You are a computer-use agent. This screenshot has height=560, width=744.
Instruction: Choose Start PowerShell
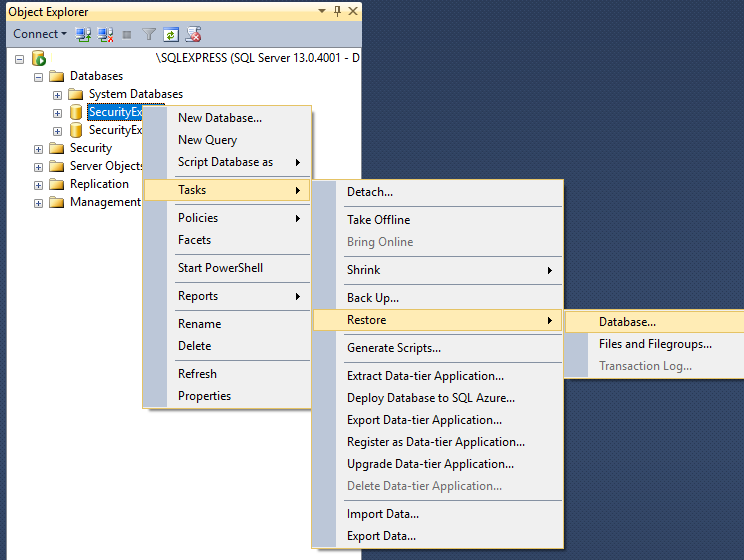click(227, 268)
